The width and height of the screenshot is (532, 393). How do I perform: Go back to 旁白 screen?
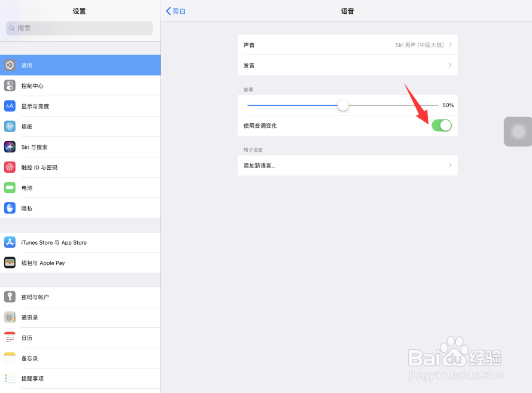176,11
